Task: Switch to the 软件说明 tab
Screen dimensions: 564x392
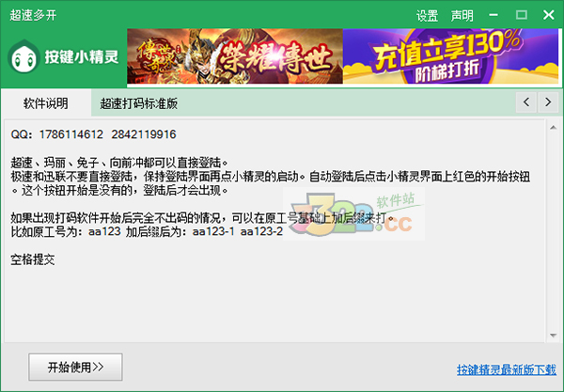Action: point(46,103)
